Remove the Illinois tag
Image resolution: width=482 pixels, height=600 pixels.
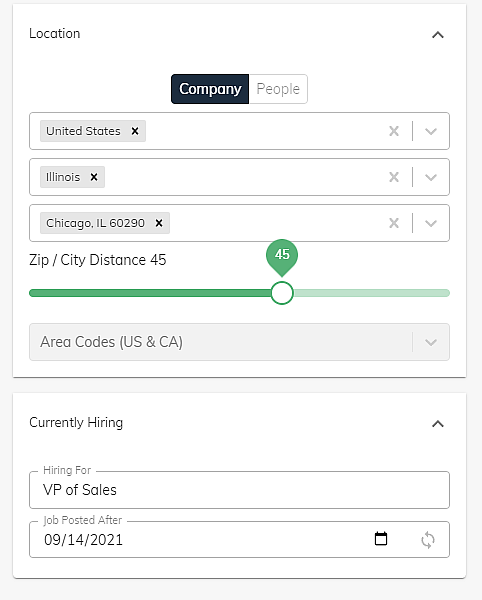[x=94, y=177]
